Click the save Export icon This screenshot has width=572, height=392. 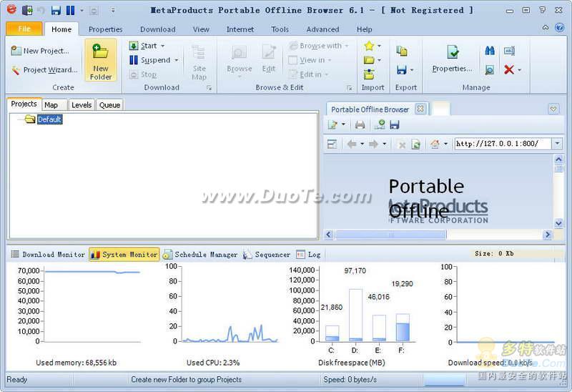[401, 69]
